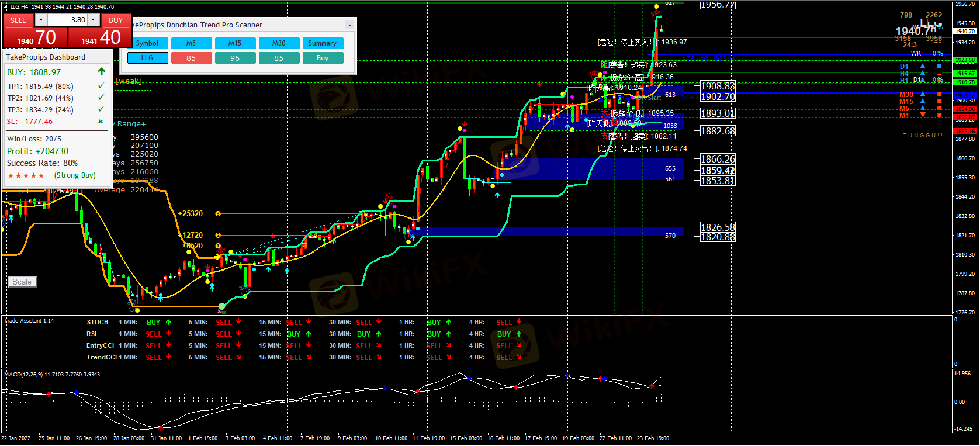The image size is (980, 446).
Task: Click the lot size 3.80 field
Action: coord(67,20)
